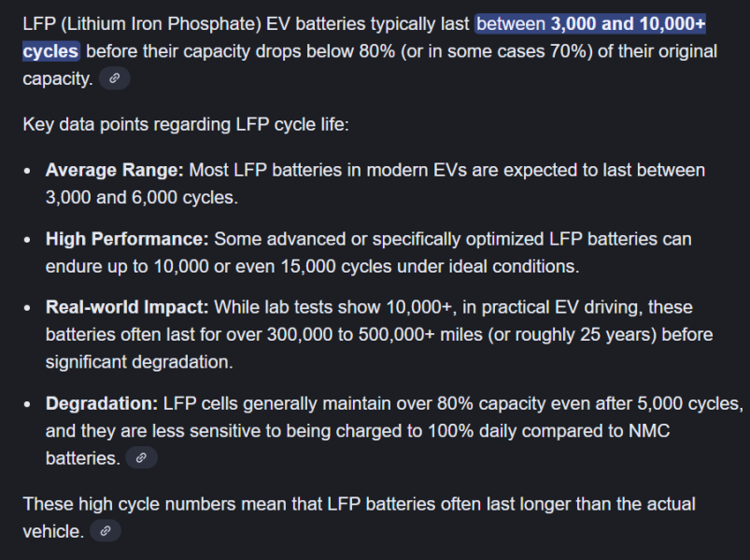Click the bullet point beside "Average Range"

pos(28,172)
